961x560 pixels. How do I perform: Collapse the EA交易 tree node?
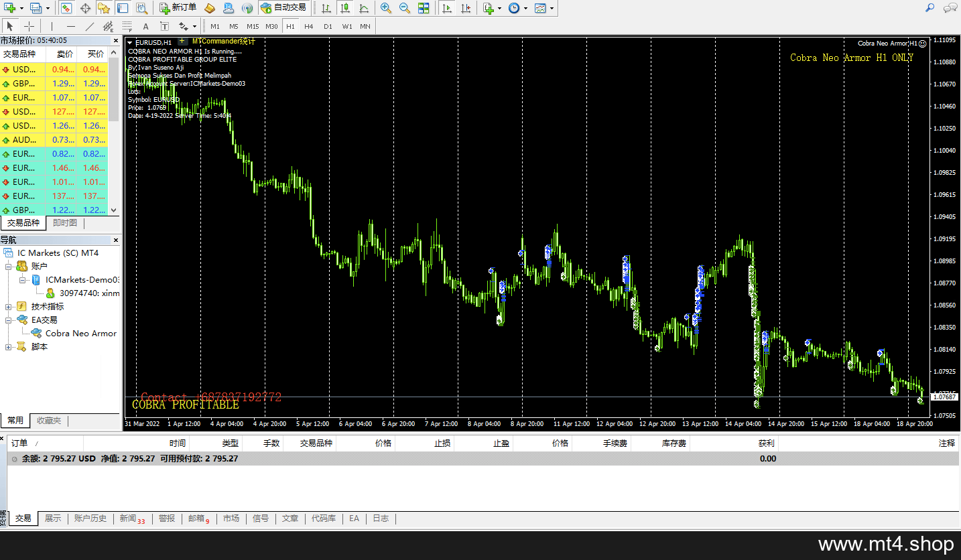tap(9, 320)
